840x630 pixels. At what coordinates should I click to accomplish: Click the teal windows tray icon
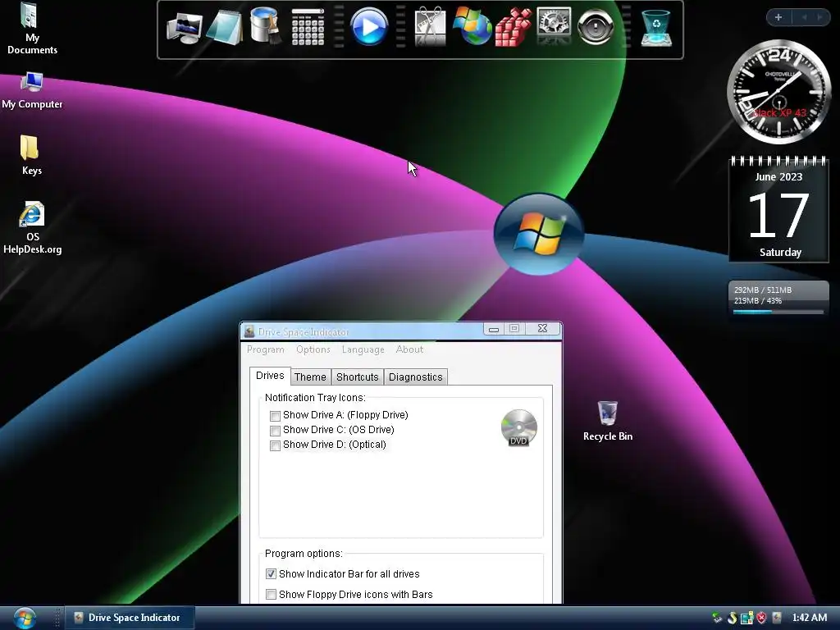coord(746,618)
